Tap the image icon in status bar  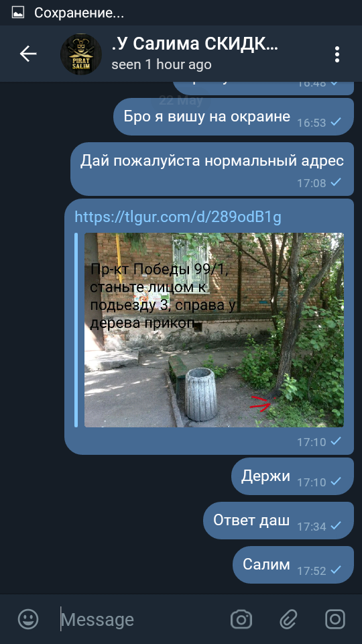point(17,13)
